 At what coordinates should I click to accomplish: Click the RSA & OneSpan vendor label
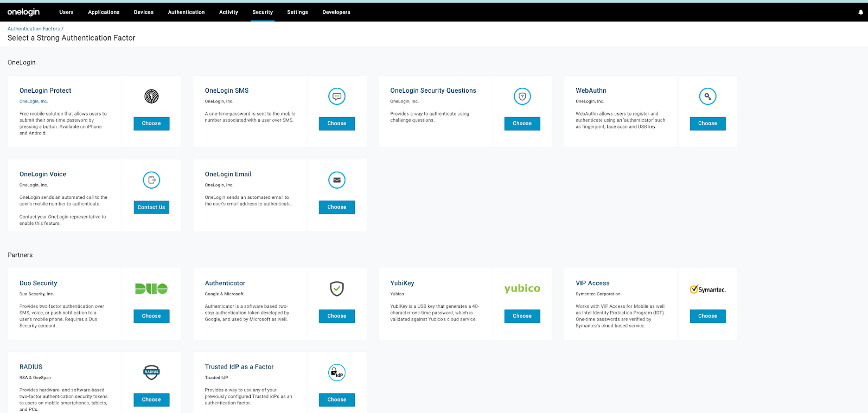[35, 378]
